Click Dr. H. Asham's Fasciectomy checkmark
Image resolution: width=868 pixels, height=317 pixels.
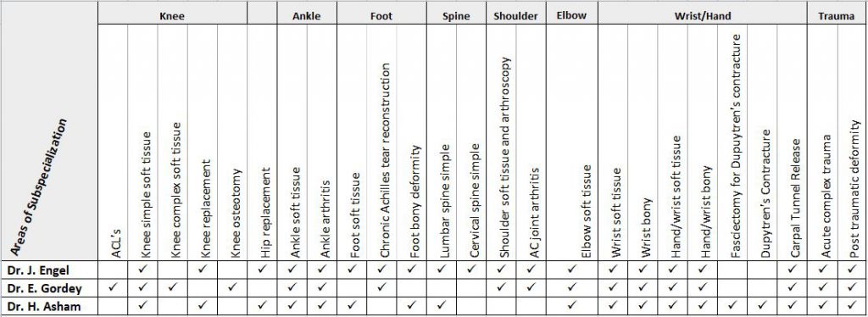(732, 305)
